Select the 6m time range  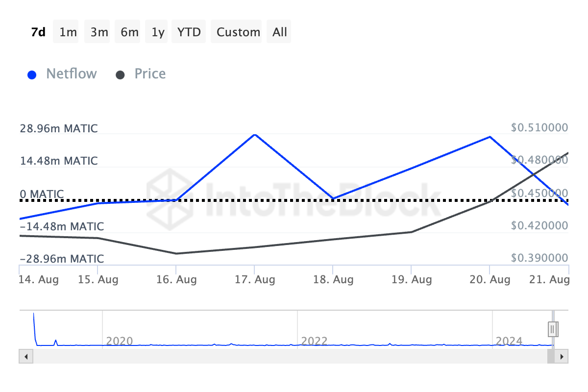pos(129,32)
